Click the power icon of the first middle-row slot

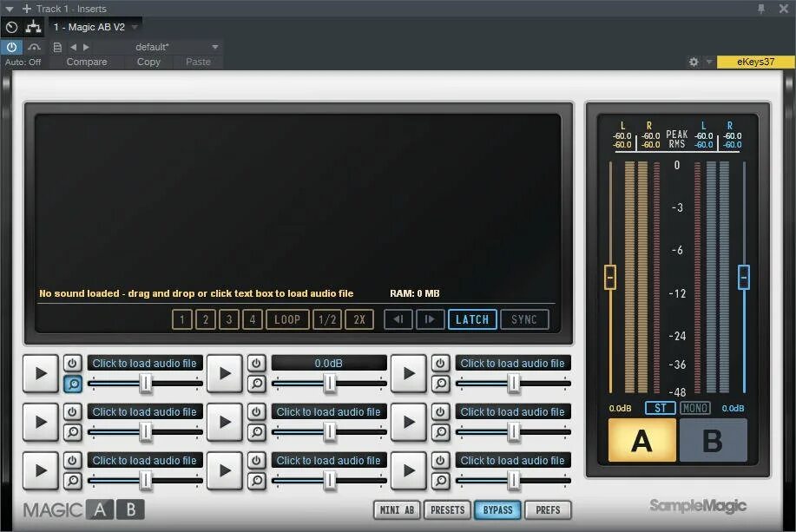coord(73,411)
